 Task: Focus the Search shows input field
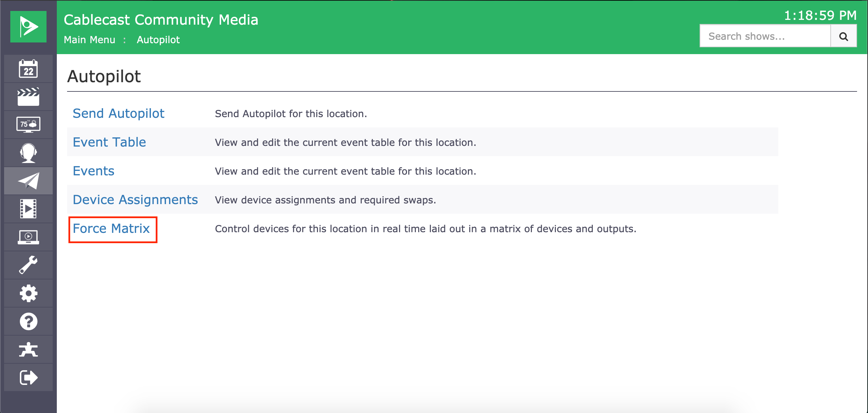pyautogui.click(x=765, y=36)
